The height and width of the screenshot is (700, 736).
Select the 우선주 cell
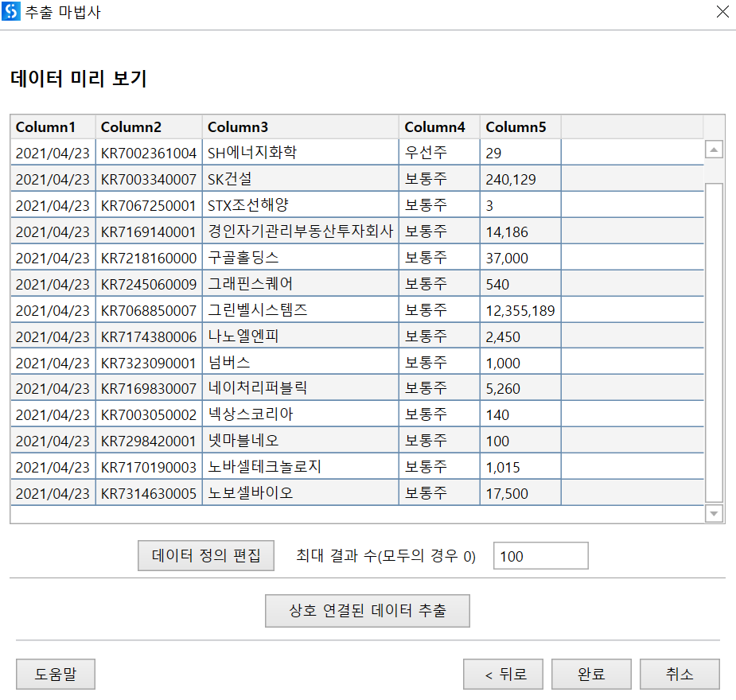coord(439,153)
